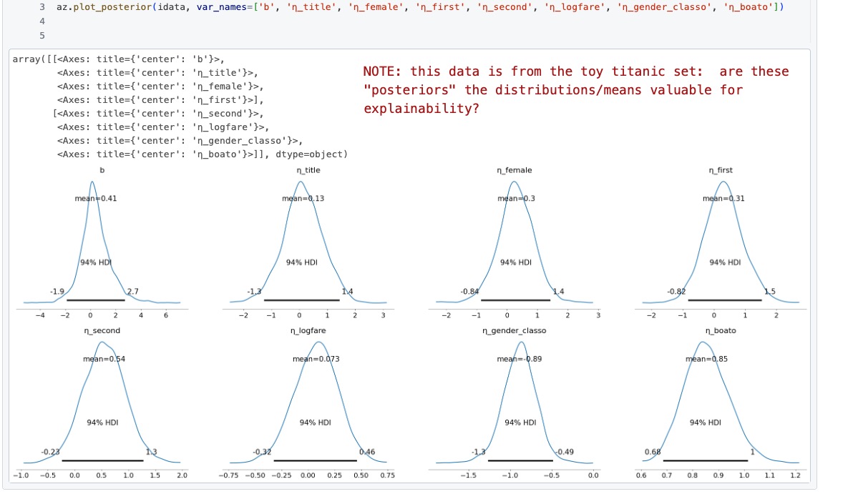Click the HDI upper bound '0.46' in the η_logfare plot

coord(367,452)
